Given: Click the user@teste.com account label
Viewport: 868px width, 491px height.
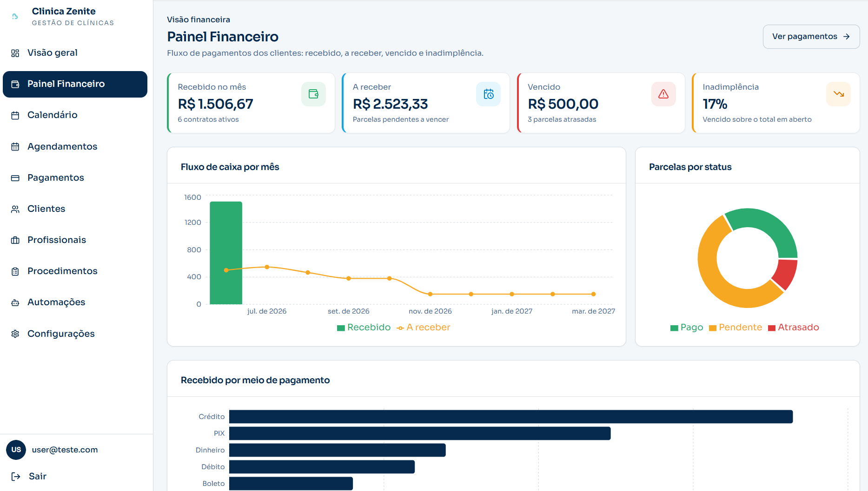Looking at the screenshot, I should 65,450.
